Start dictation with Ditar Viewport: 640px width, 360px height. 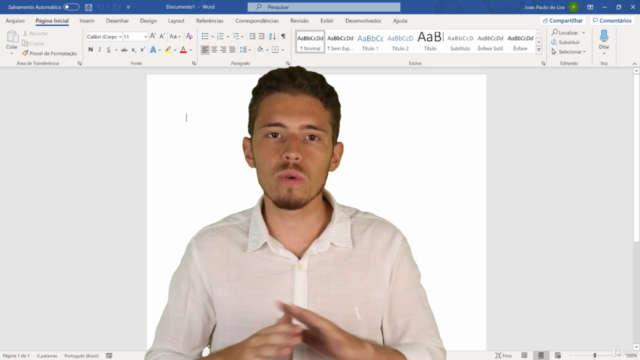click(604, 41)
